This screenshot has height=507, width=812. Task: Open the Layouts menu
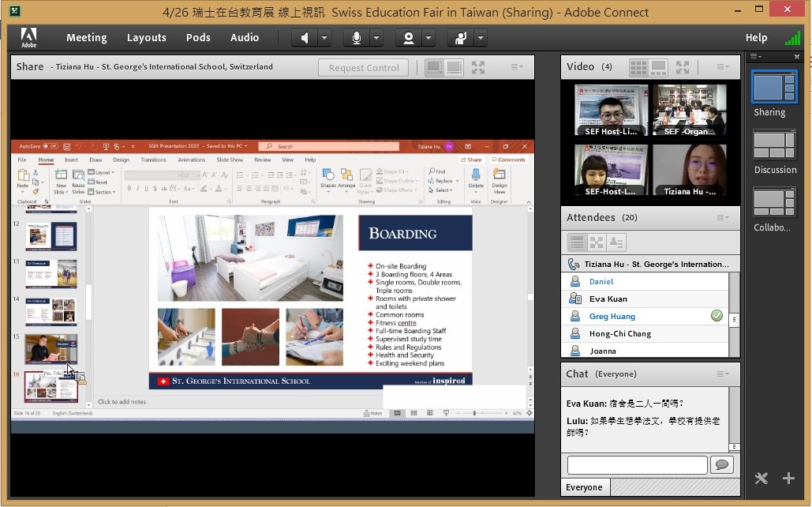point(147,37)
